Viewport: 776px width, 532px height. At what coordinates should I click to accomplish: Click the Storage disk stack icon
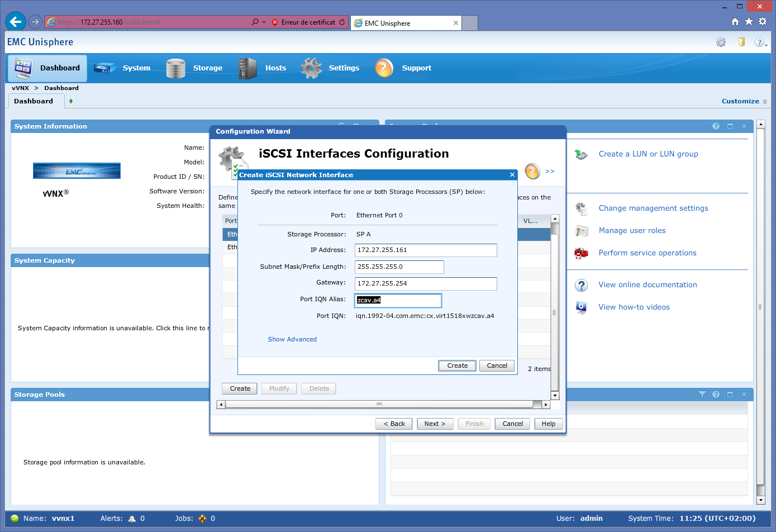175,68
